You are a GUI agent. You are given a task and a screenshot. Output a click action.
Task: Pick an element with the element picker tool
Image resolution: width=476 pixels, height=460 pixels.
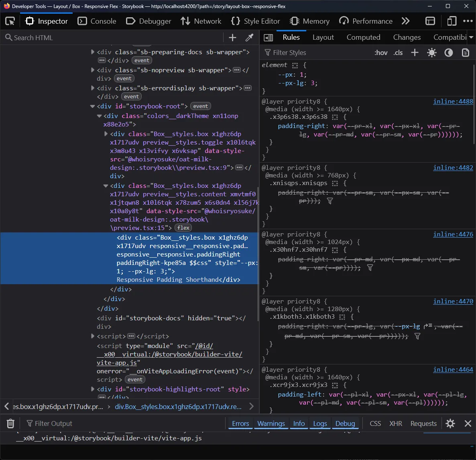[x=10, y=21]
